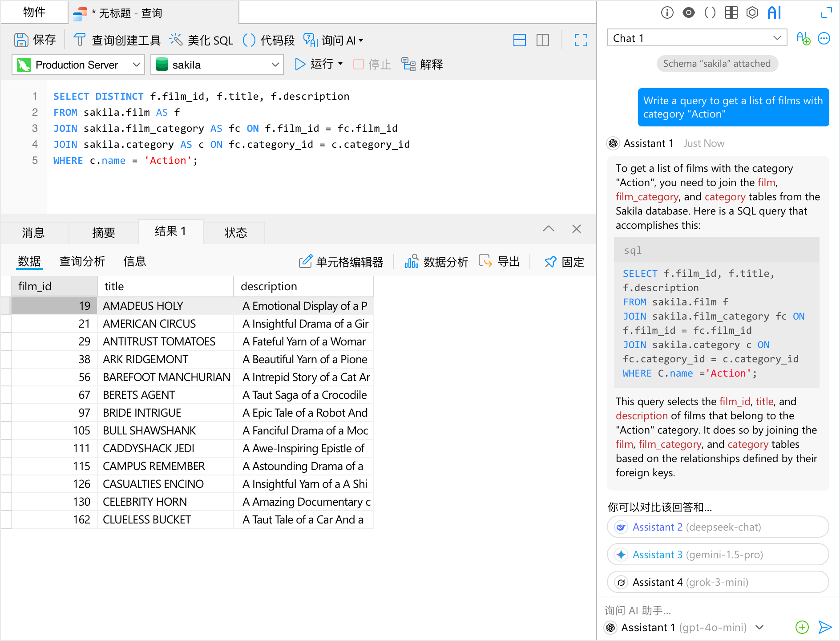Toggle full screen editor mode

click(581, 40)
